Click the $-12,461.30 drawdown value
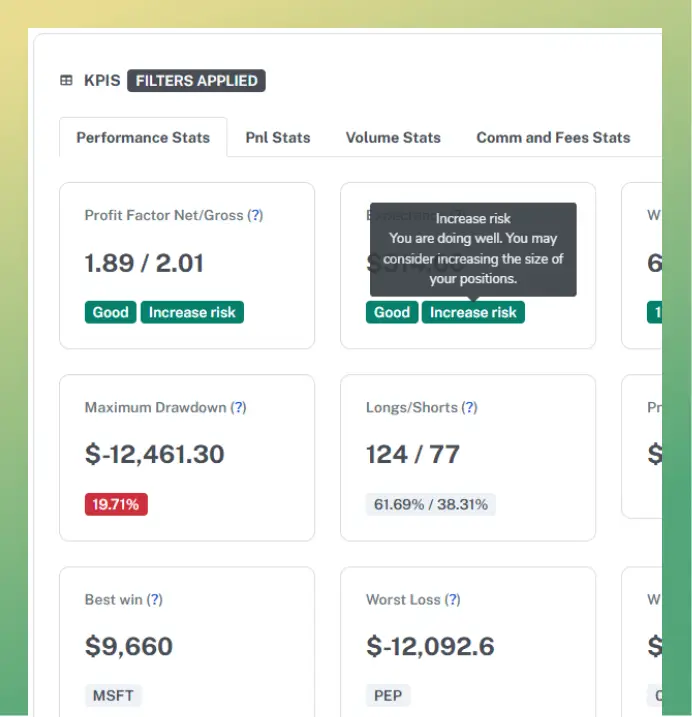692x717 pixels. (155, 454)
